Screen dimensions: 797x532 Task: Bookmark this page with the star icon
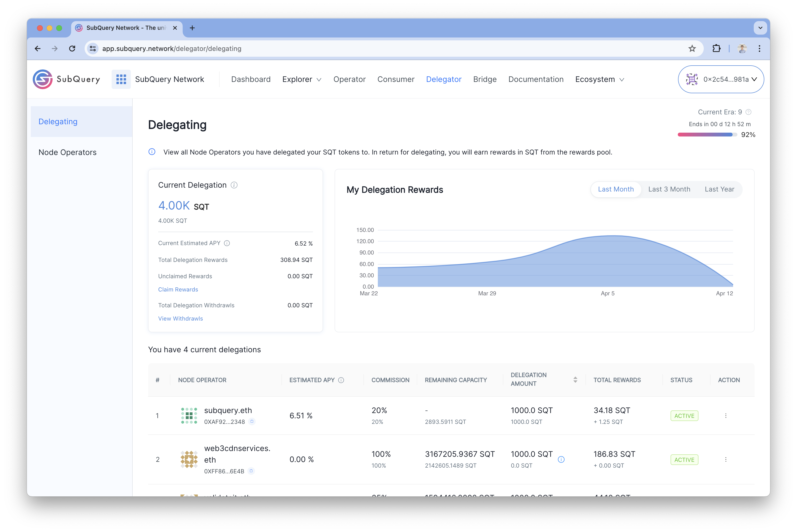tap(692, 49)
